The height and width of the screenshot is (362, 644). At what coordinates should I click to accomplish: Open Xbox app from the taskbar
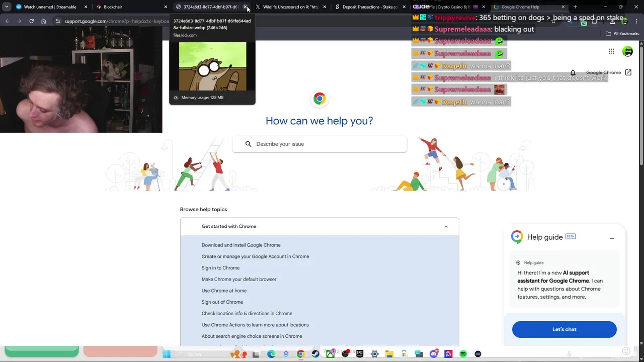[x=330, y=354]
